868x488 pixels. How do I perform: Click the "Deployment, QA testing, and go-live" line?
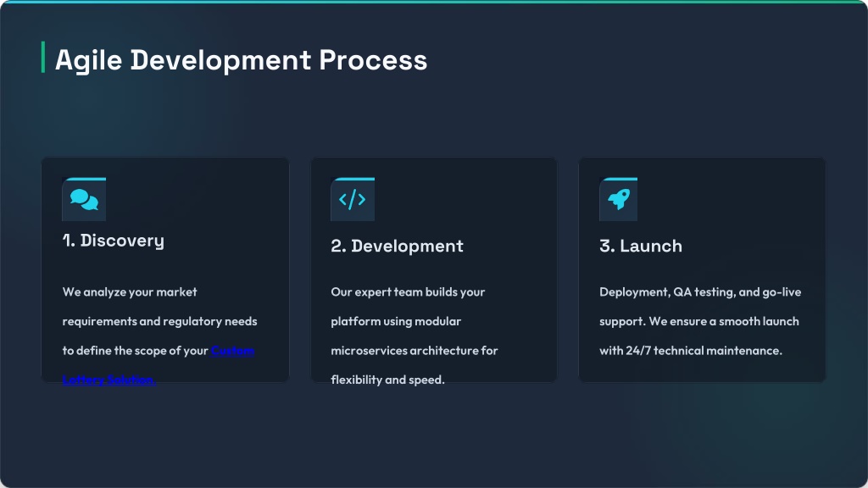699,292
